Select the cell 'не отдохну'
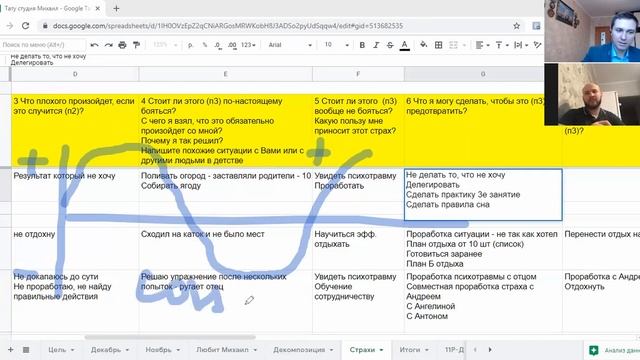Image resolution: width=640 pixels, height=360 pixels. [x=75, y=248]
